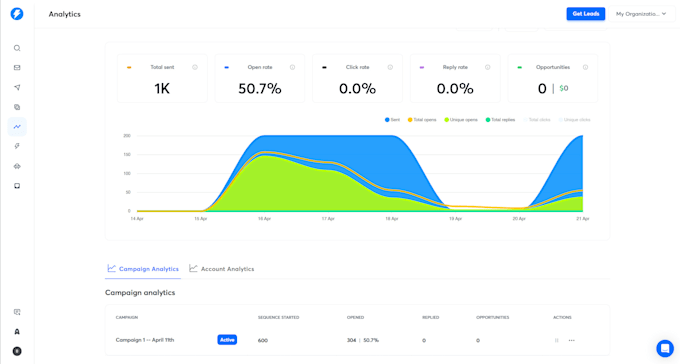The image size is (680, 364).
Task: Click the SEQUENCE STARTED column header
Action: pos(278,318)
